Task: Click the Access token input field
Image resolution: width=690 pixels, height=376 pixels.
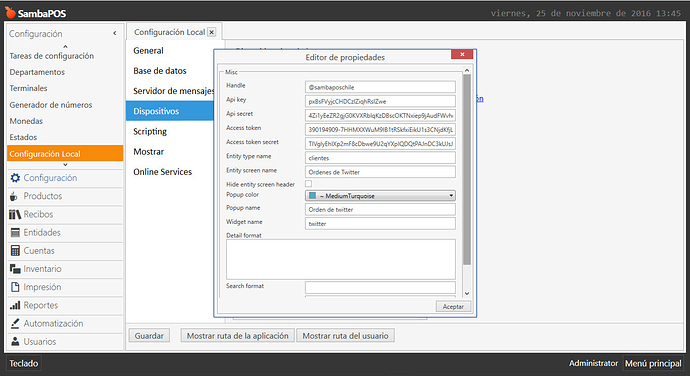Action: (x=380, y=129)
